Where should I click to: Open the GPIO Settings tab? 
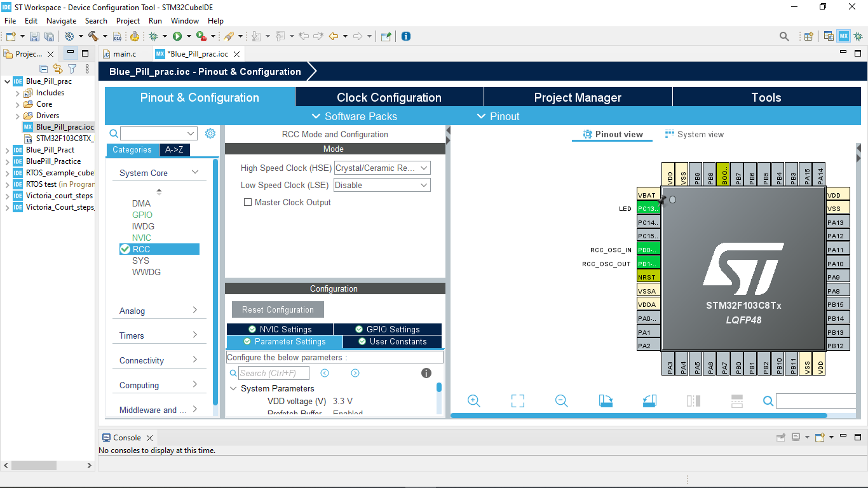388,329
